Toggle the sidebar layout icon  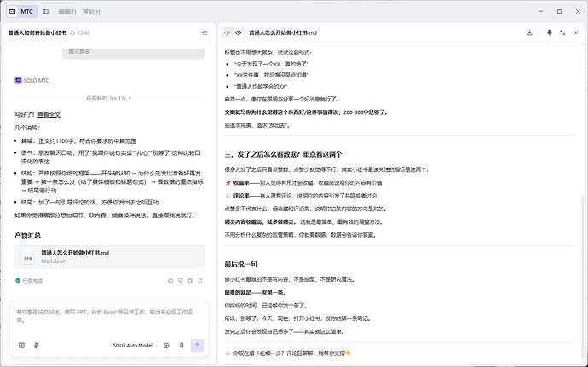click(46, 12)
